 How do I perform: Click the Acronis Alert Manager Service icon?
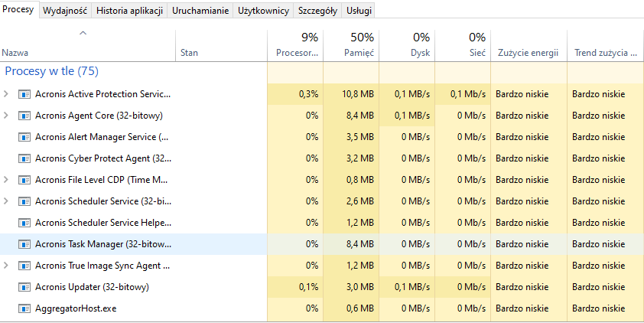(24, 137)
